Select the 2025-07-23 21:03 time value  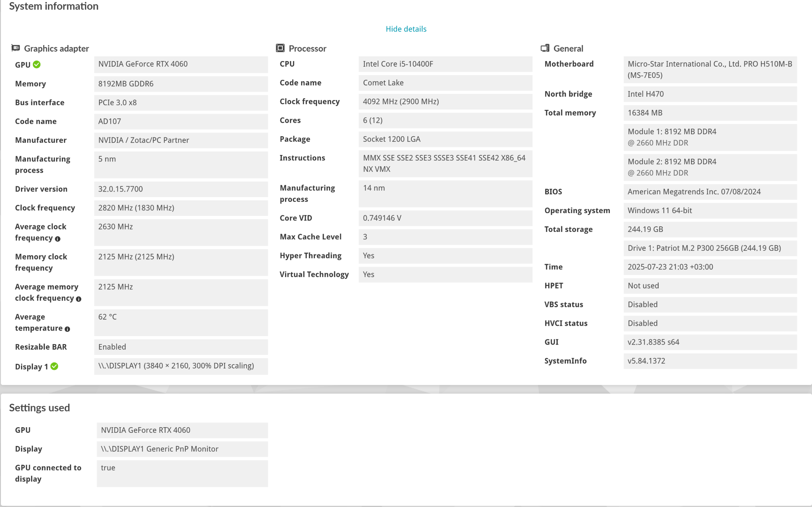pyautogui.click(x=710, y=267)
